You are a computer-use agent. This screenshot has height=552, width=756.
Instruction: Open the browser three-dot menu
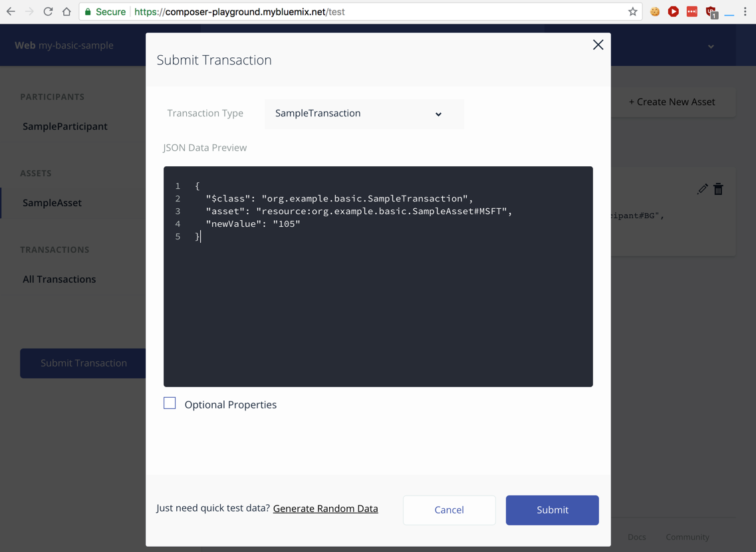click(745, 11)
